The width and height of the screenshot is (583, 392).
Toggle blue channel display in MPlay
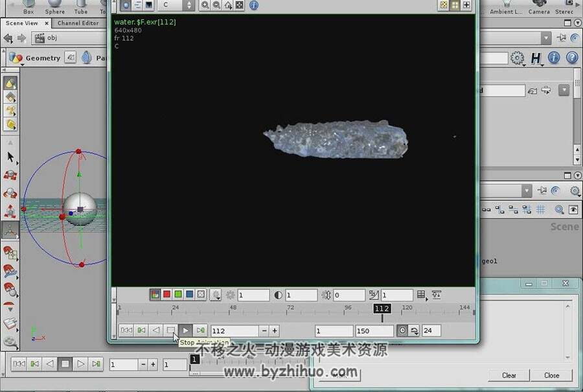coord(190,295)
